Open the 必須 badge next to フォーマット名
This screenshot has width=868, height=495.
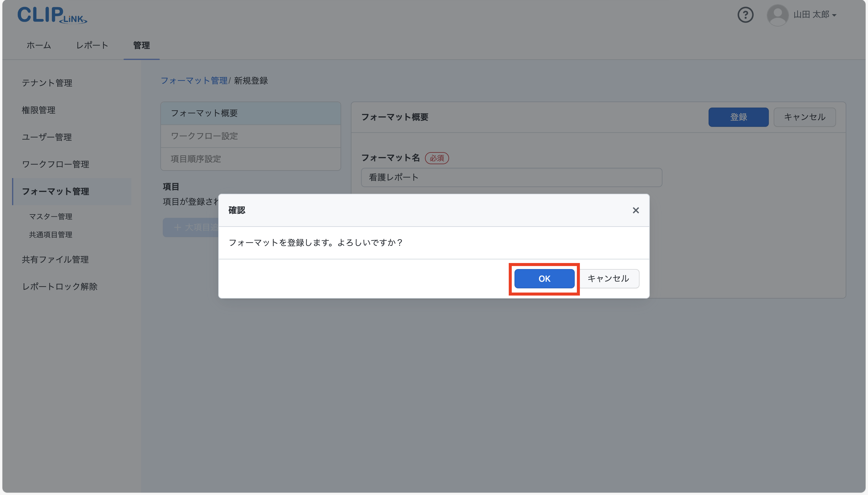click(437, 158)
